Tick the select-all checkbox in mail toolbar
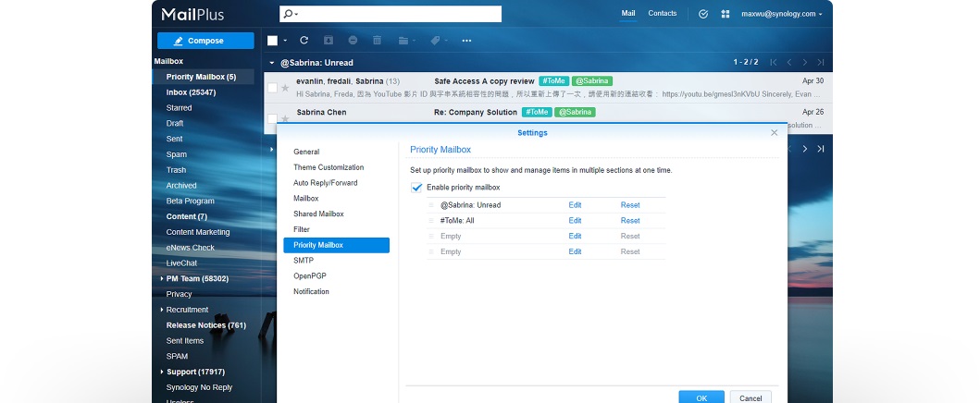Screen dimensions: 980x403 point(272,41)
